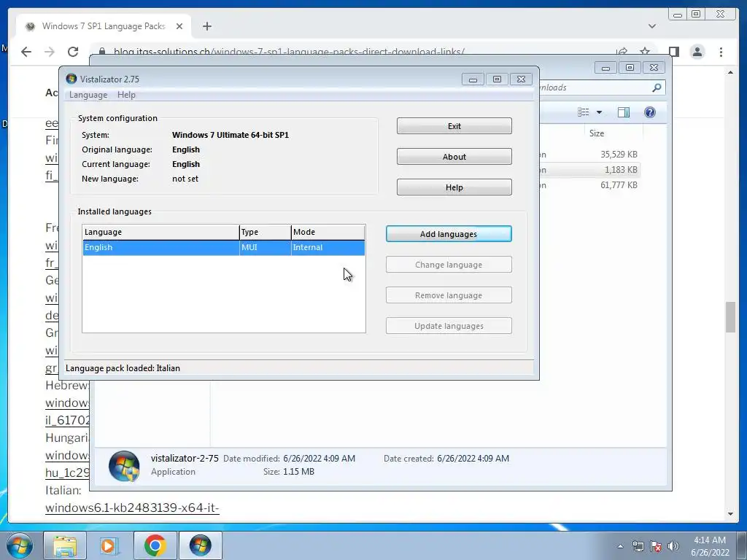Click the share page icon in Chrome

(622, 52)
